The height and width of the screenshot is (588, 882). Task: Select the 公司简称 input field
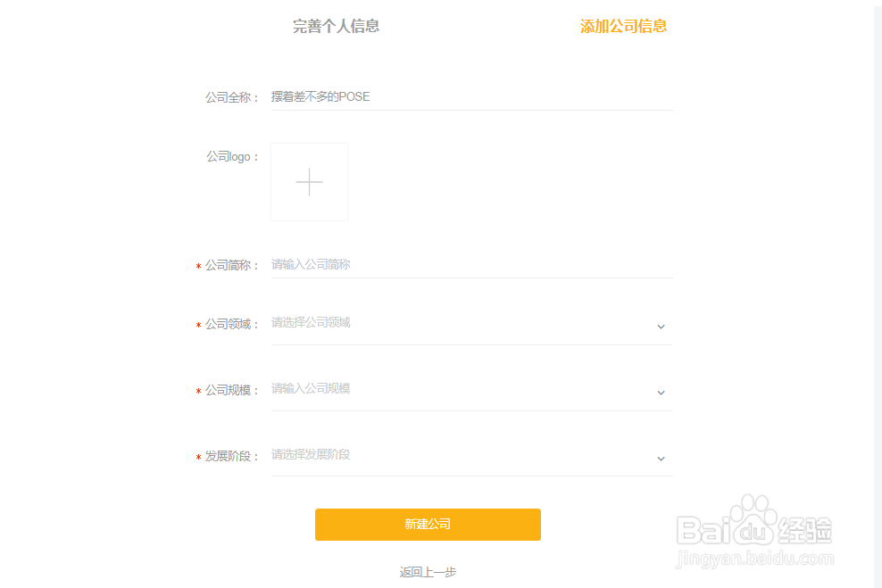tap(446, 264)
